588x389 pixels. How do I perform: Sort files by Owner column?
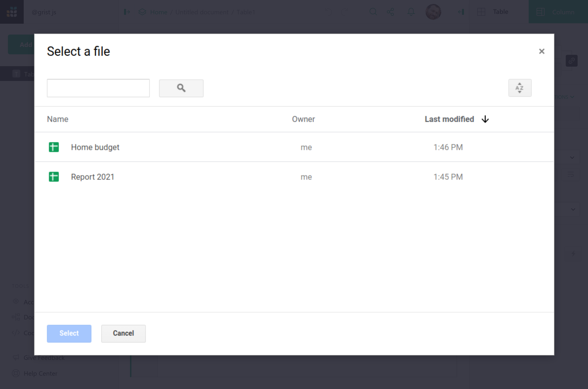[x=303, y=119]
